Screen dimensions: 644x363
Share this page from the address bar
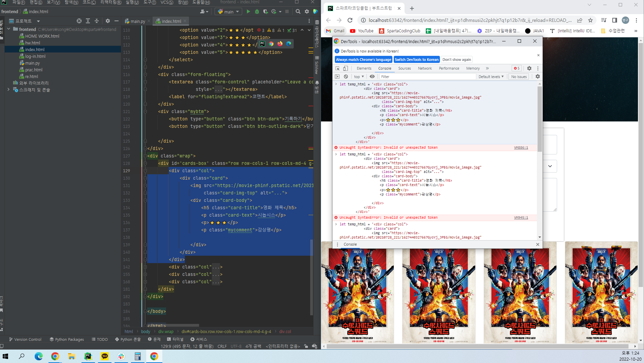click(580, 20)
